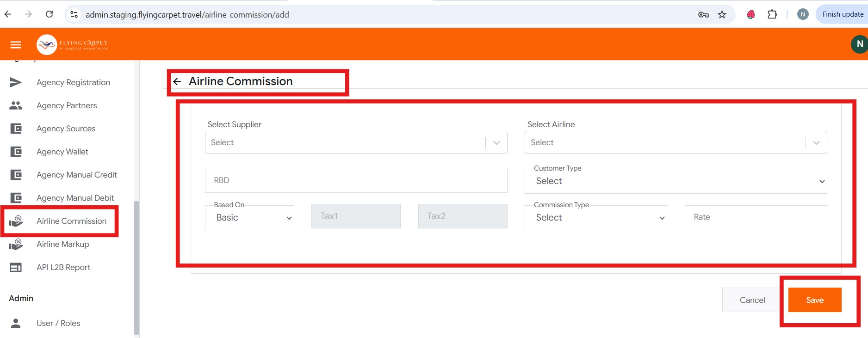The width and height of the screenshot is (868, 338).
Task: Open user avatar N in header
Action: 859,44
